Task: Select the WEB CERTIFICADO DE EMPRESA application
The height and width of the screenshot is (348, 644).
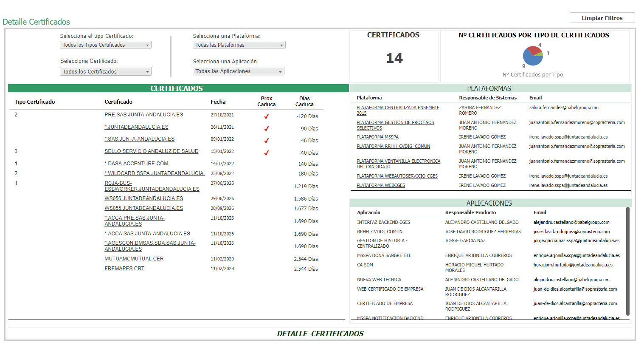Action: [390, 289]
